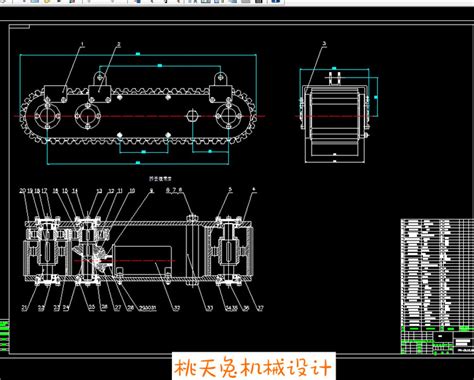The width and height of the screenshot is (474, 380).
Task: Pick part label 10 in section view
Action: coord(132,191)
